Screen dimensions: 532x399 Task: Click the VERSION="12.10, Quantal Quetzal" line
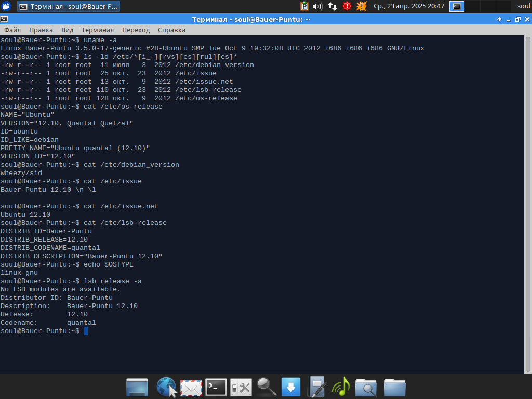[x=67, y=123]
